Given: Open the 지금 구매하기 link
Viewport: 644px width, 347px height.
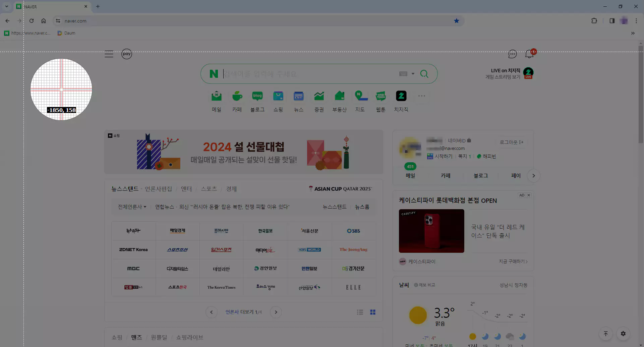Looking at the screenshot, I should (513, 262).
